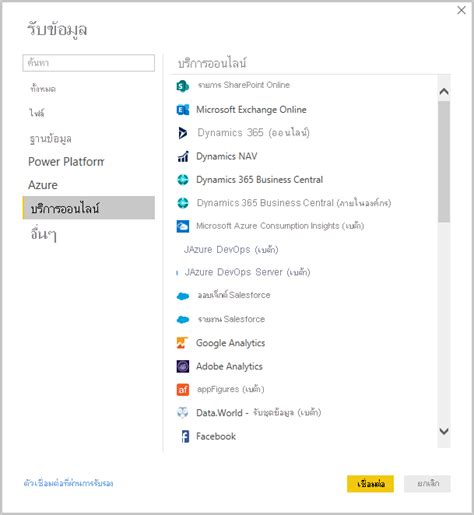Select the Salesforce objects cloud icon
Viewport: 474px width, 515px height.
(183, 296)
